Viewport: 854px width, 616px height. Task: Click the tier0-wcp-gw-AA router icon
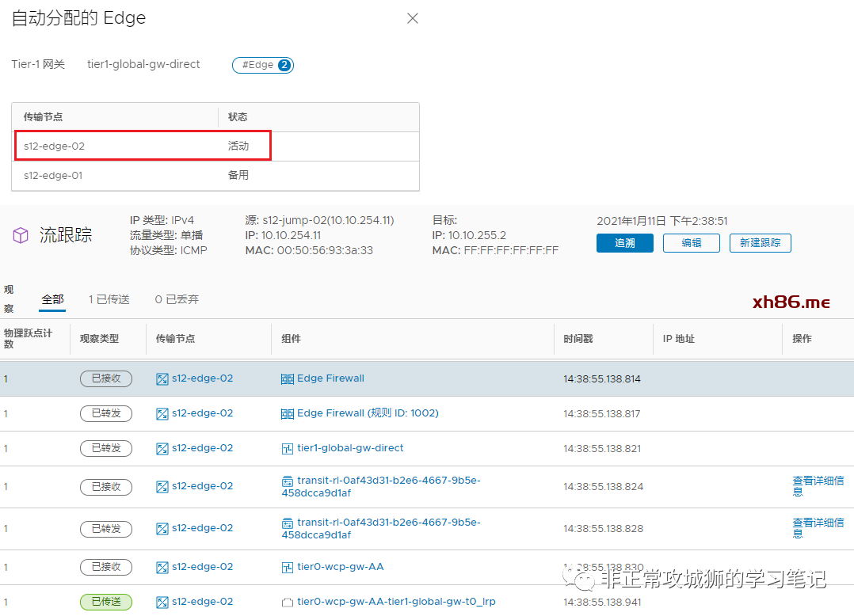coord(288,568)
